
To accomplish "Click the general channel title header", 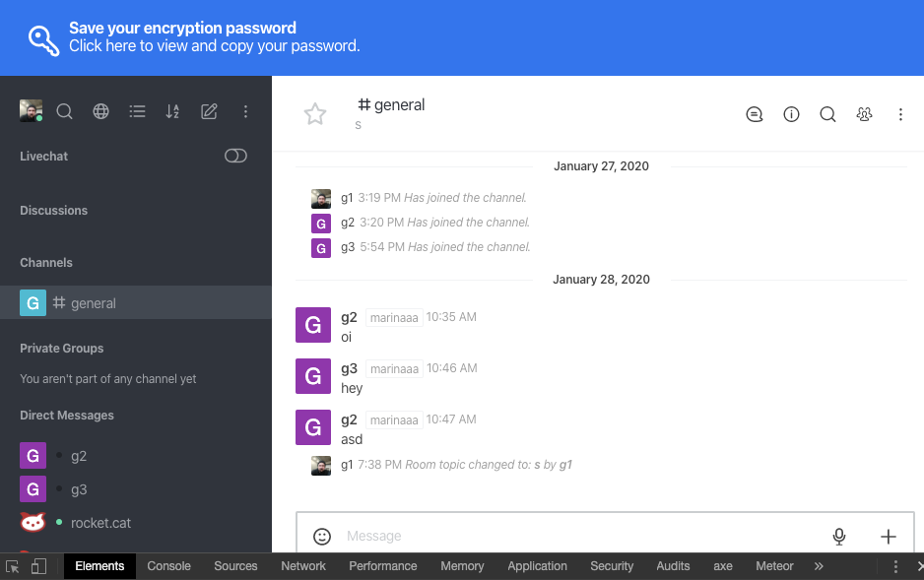I will (391, 104).
